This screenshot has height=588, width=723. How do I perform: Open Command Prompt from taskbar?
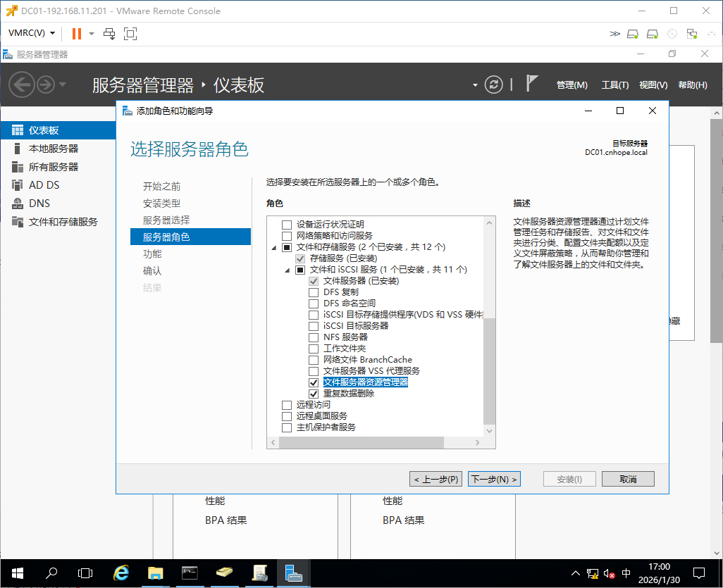[x=190, y=573]
